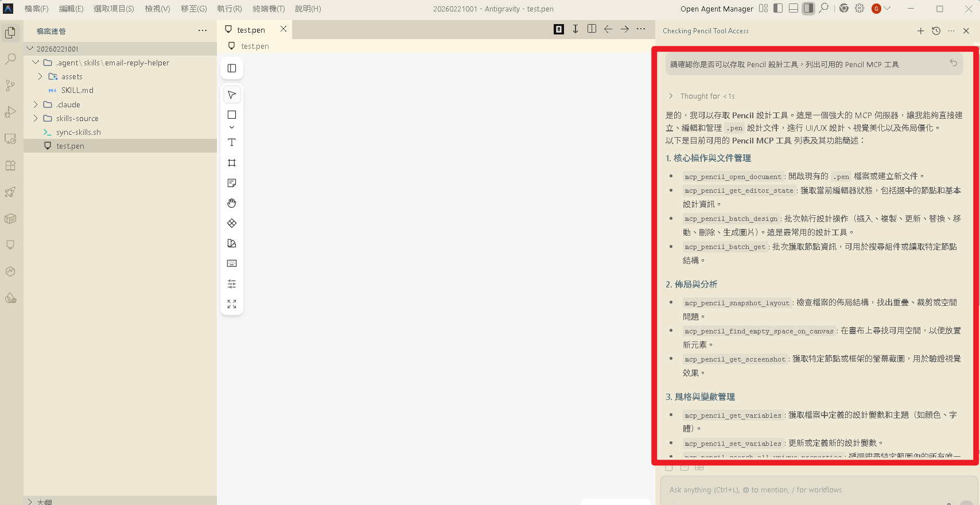Image resolution: width=980 pixels, height=505 pixels.
Task: Choose the Hand pan tool
Action: [232, 203]
